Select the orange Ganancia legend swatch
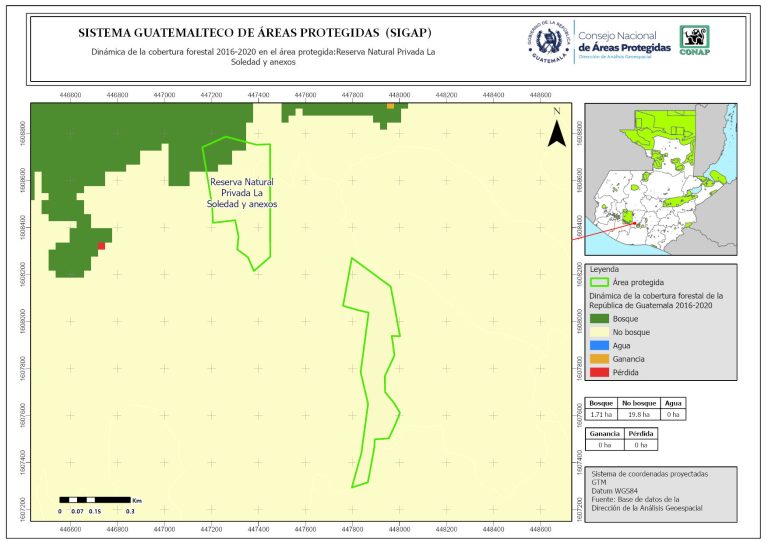The image size is (768, 543). [x=598, y=359]
